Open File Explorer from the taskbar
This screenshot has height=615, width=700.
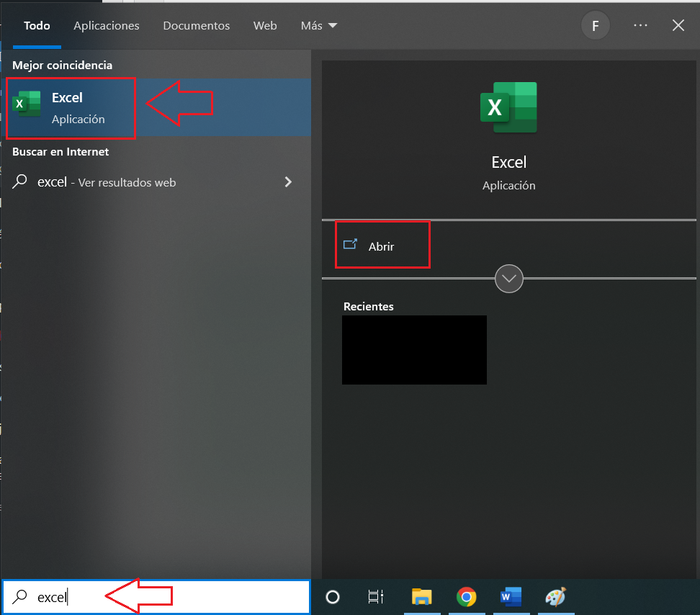[x=421, y=597]
